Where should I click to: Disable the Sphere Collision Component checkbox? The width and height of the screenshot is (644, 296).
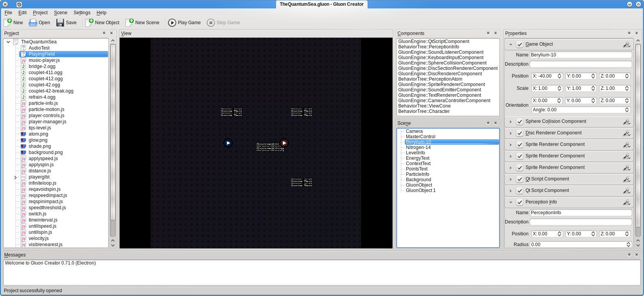[520, 122]
